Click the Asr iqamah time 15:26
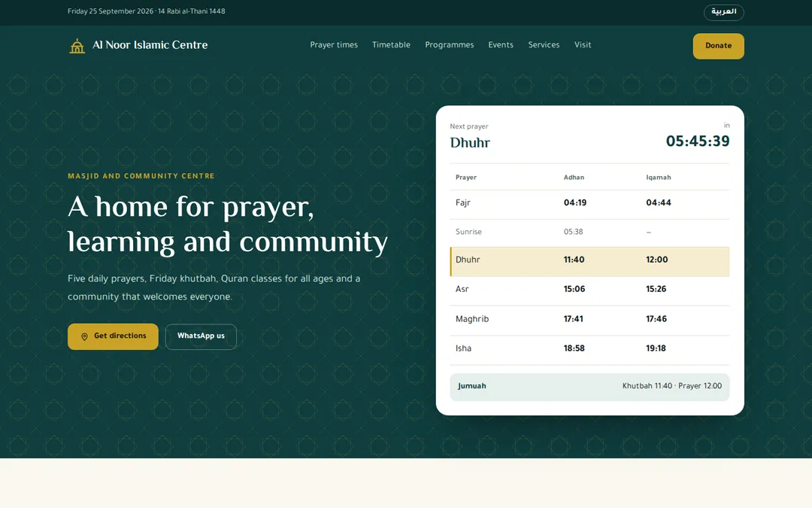This screenshot has width=812, height=508. coord(656,289)
